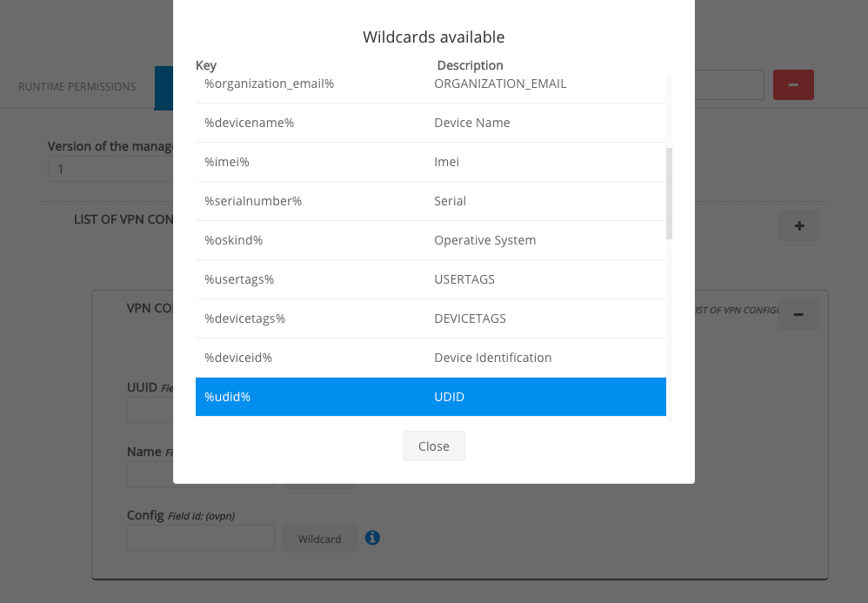Click the Version of the managed config field
Viewport: 868px width, 603px height.
(110, 169)
